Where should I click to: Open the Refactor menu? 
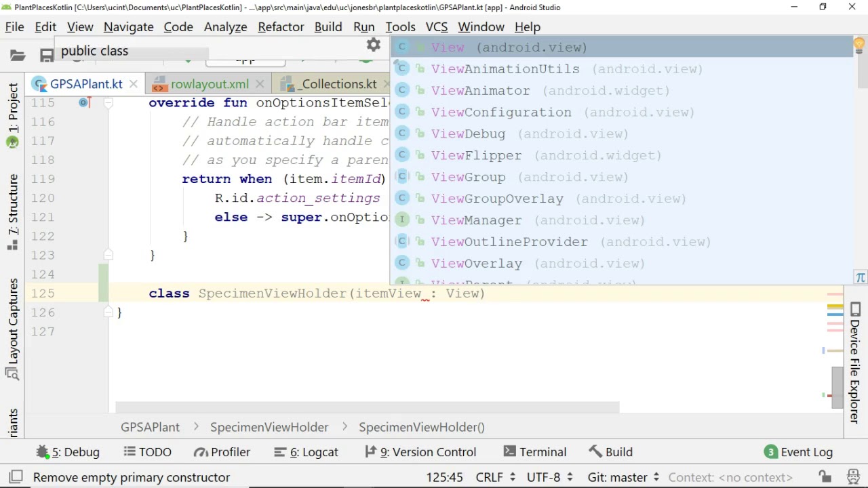click(281, 27)
